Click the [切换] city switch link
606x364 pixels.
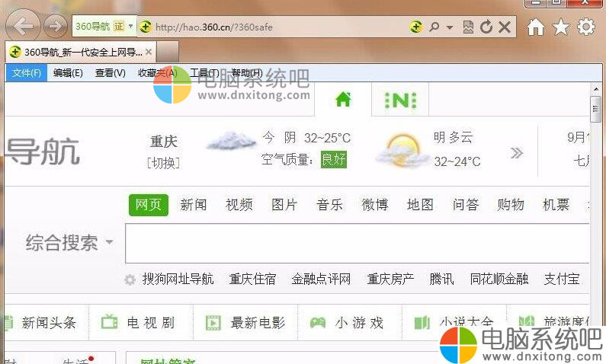click(x=163, y=163)
